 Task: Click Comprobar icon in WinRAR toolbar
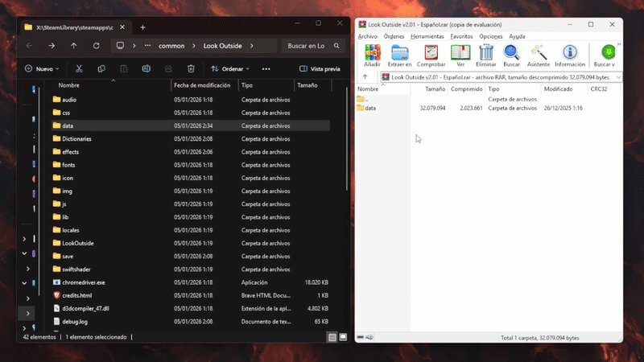click(x=431, y=56)
